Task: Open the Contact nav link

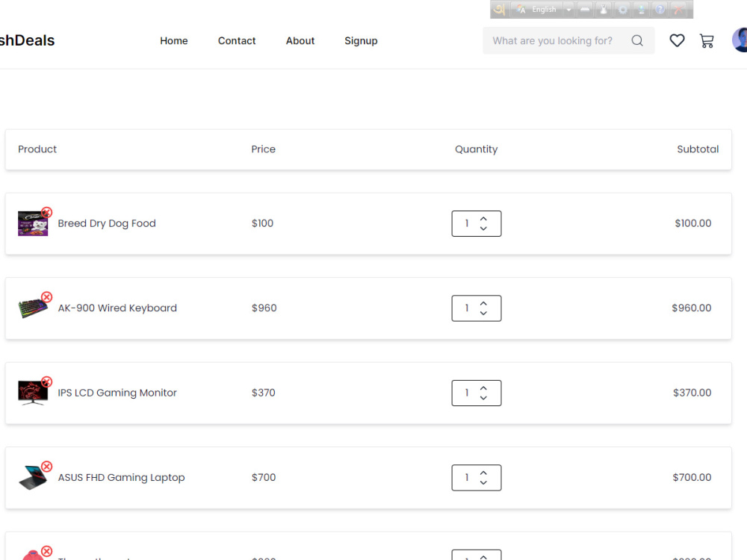Action: (237, 41)
